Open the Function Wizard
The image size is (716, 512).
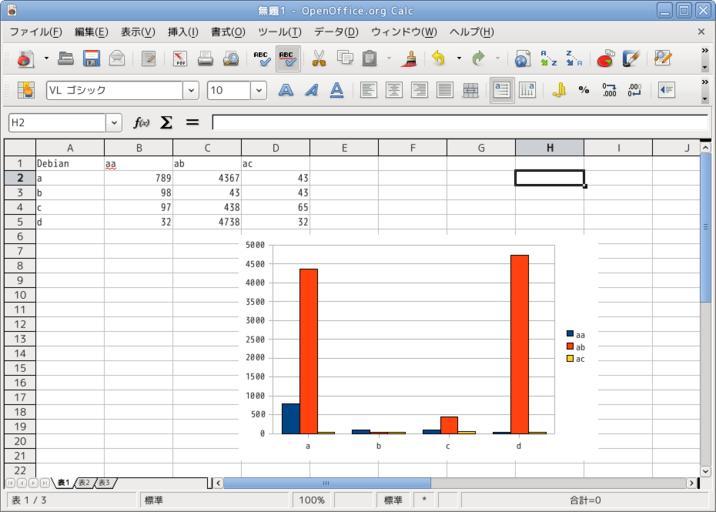(142, 123)
